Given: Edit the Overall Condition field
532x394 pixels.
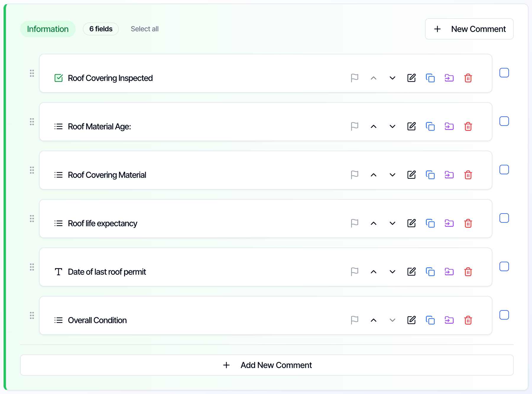Looking at the screenshot, I should pyautogui.click(x=411, y=320).
